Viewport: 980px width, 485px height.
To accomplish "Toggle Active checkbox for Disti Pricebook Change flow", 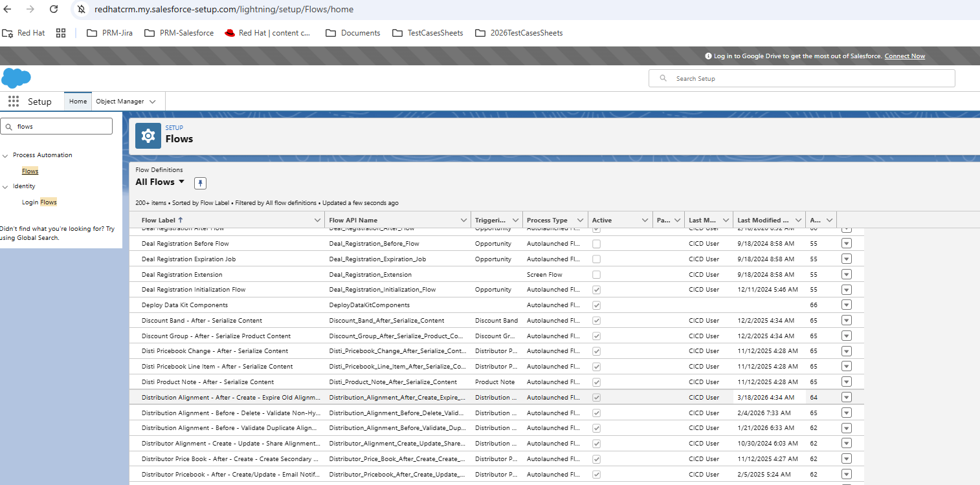I will click(596, 351).
